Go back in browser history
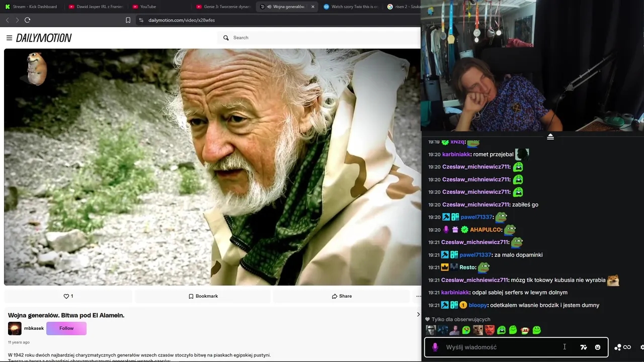The height and width of the screenshot is (362, 644). click(x=7, y=20)
